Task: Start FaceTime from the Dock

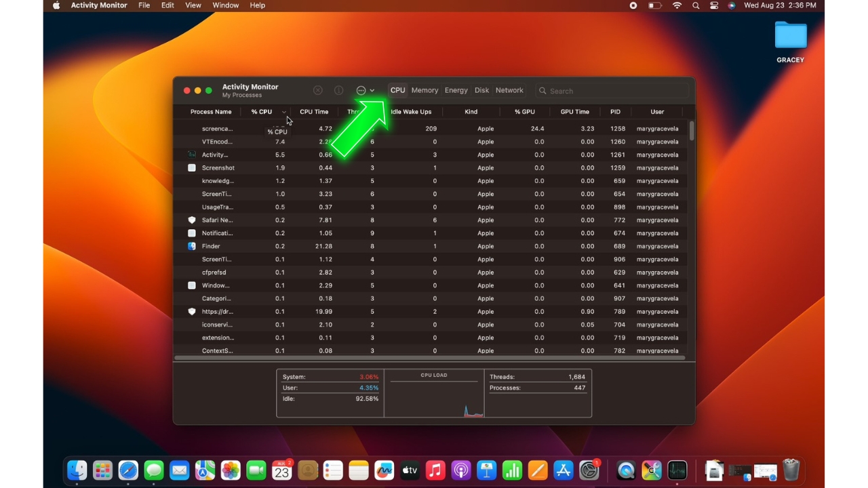Action: [256, 470]
